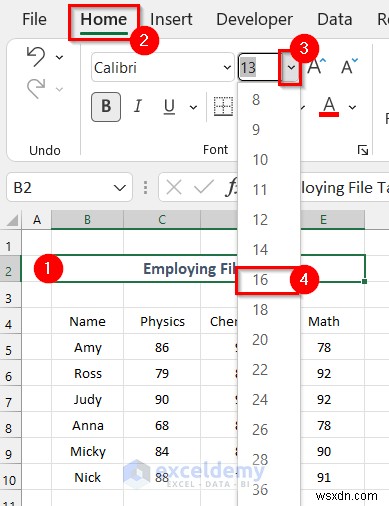The image size is (389, 506).
Task: Expand the font size dropdown arrow
Action: [291, 68]
